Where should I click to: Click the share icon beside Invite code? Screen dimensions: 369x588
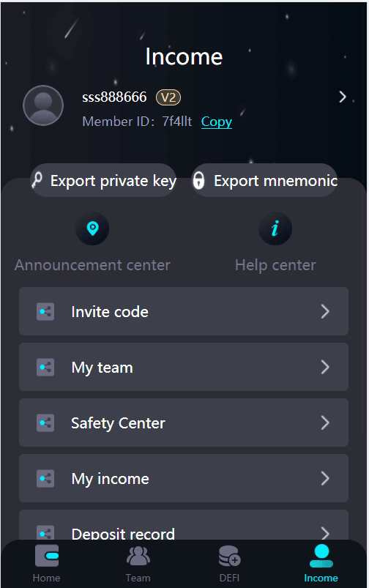click(45, 312)
